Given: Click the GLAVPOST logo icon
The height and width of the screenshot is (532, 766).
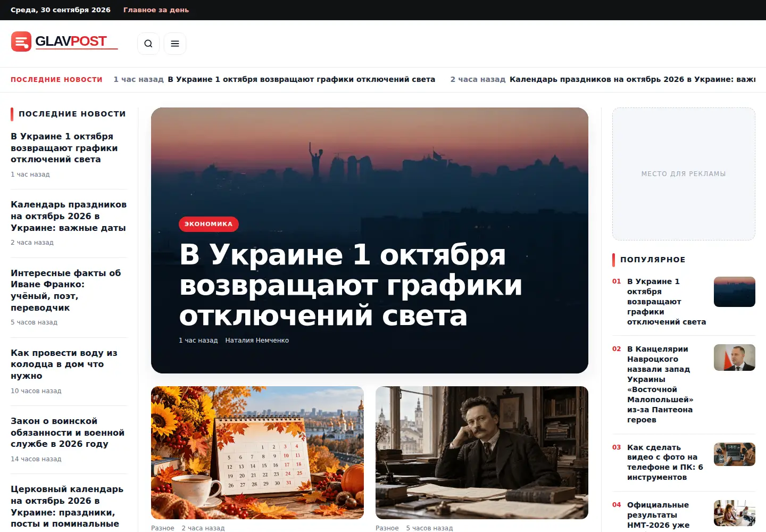Looking at the screenshot, I should (x=21, y=41).
